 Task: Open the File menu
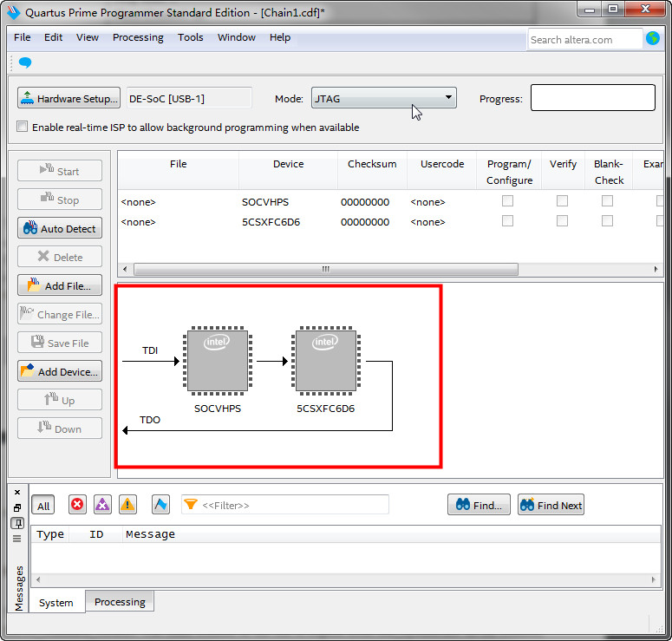[23, 37]
